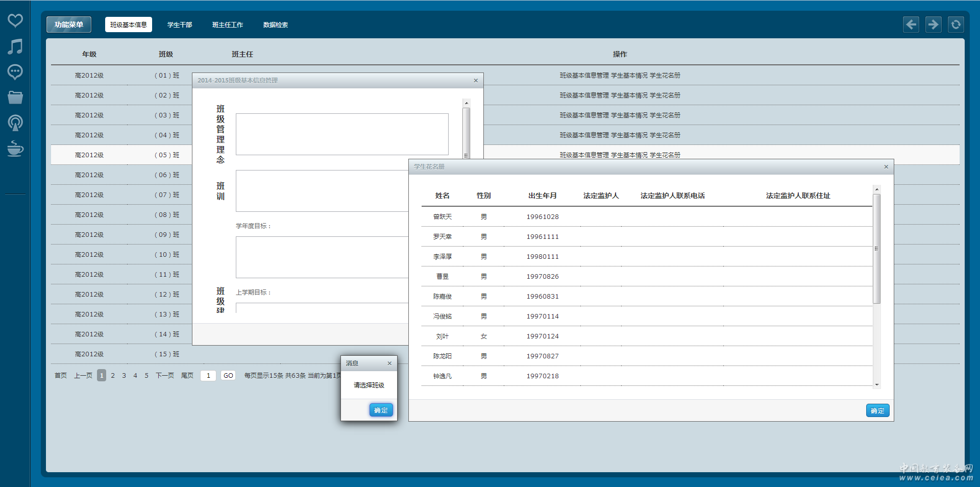The height and width of the screenshot is (487, 980).
Task: Go forward with the right arrow button
Action: point(934,25)
